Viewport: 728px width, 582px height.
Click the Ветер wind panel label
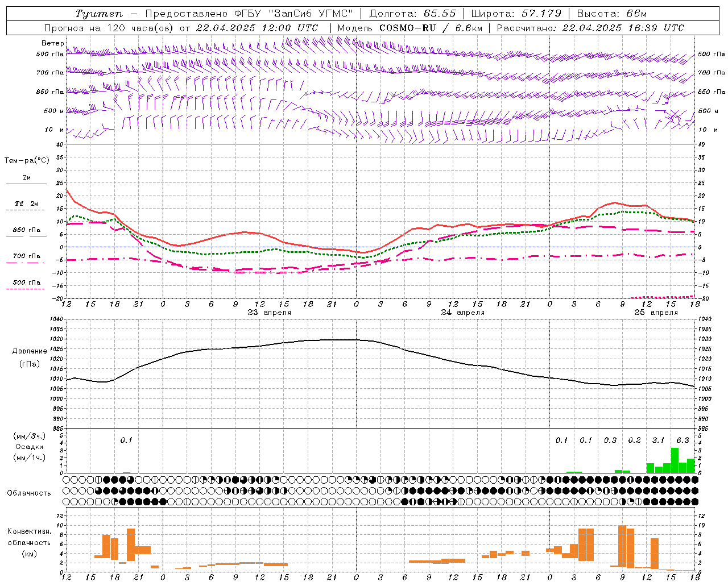coord(52,43)
